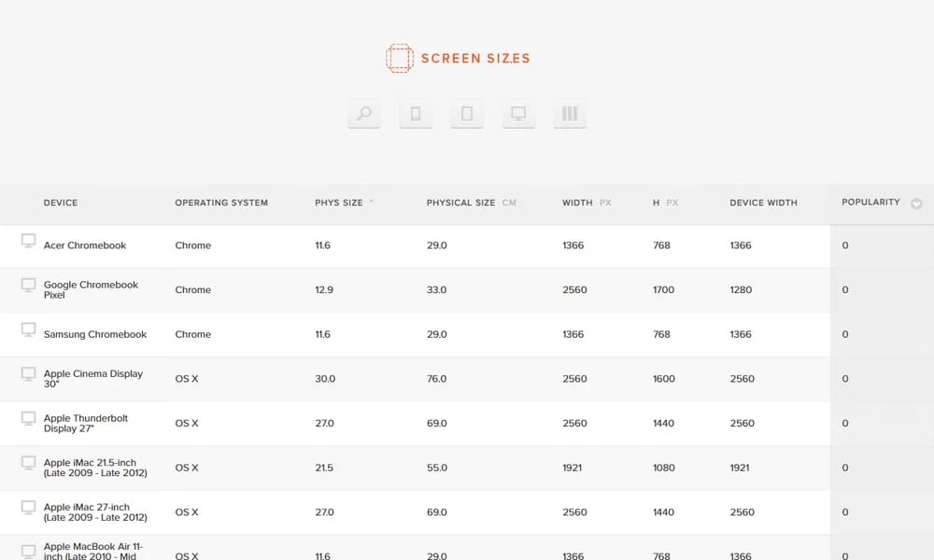Image resolution: width=934 pixels, height=560 pixels.
Task: Click popularity 0 in Apple Cinema Display row
Action: pyautogui.click(x=845, y=379)
